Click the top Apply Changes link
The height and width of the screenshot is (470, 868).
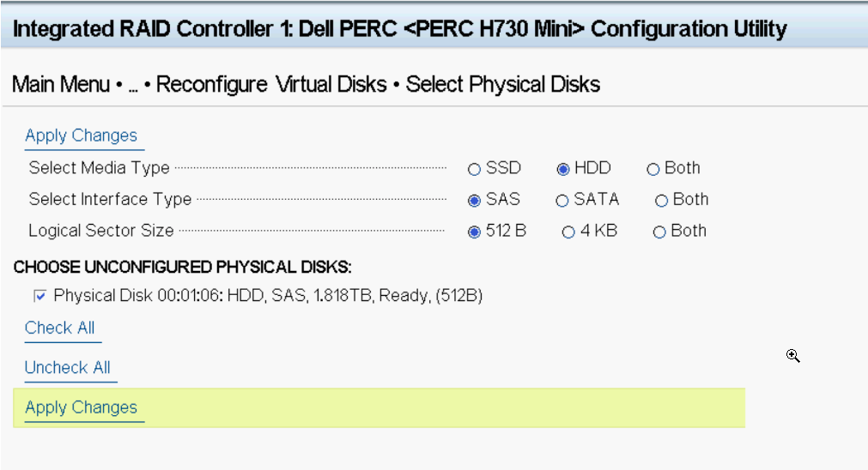82,136
